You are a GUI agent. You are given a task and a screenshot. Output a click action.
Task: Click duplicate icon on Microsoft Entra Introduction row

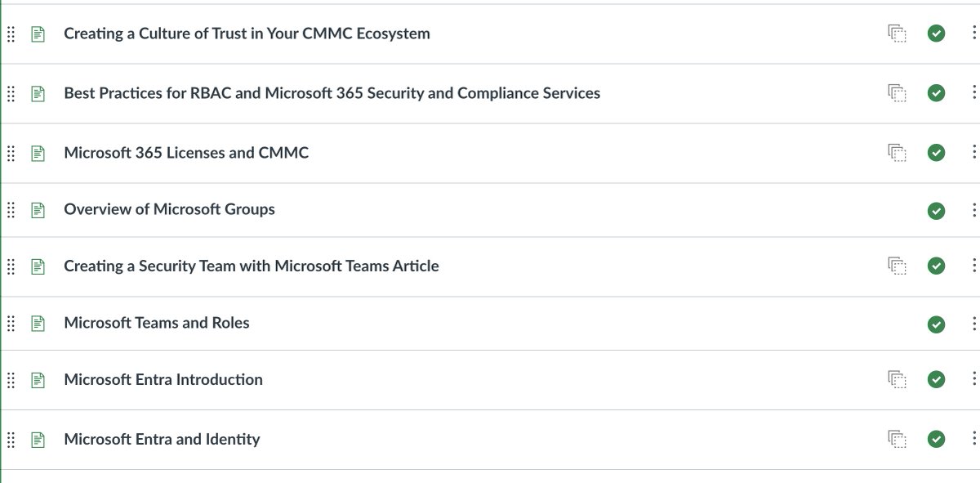[898, 379]
